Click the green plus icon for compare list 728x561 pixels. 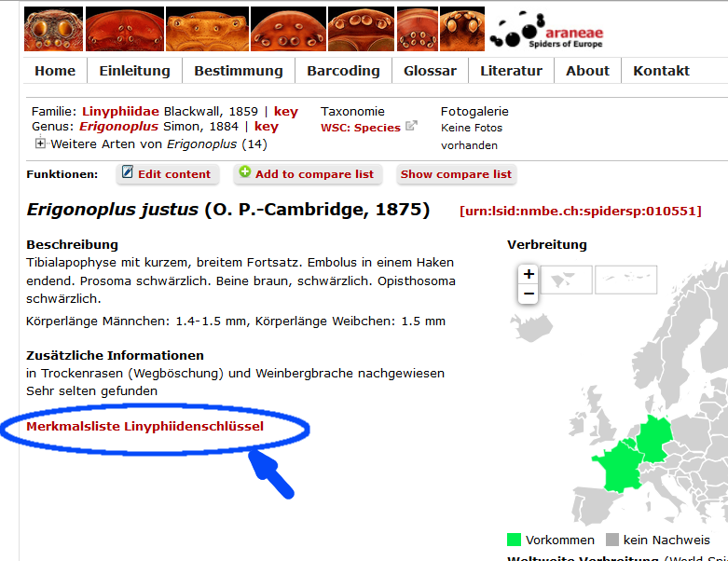pyautogui.click(x=245, y=172)
